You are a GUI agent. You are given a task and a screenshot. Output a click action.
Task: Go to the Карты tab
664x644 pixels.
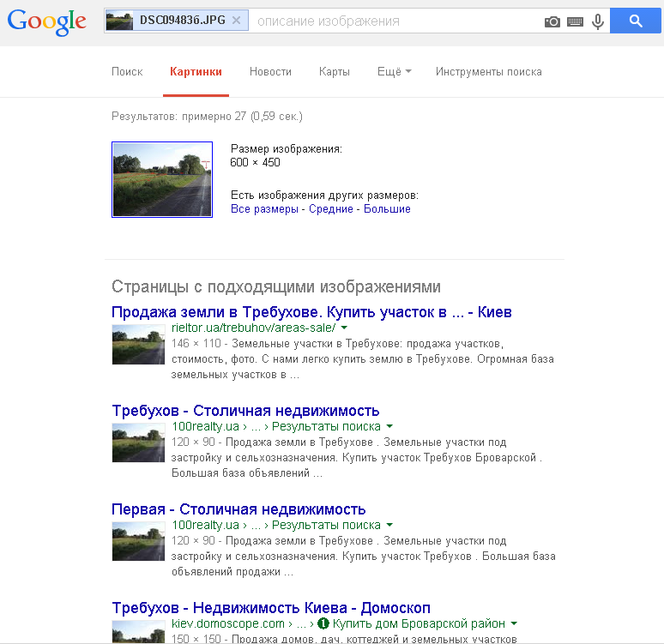pos(334,72)
